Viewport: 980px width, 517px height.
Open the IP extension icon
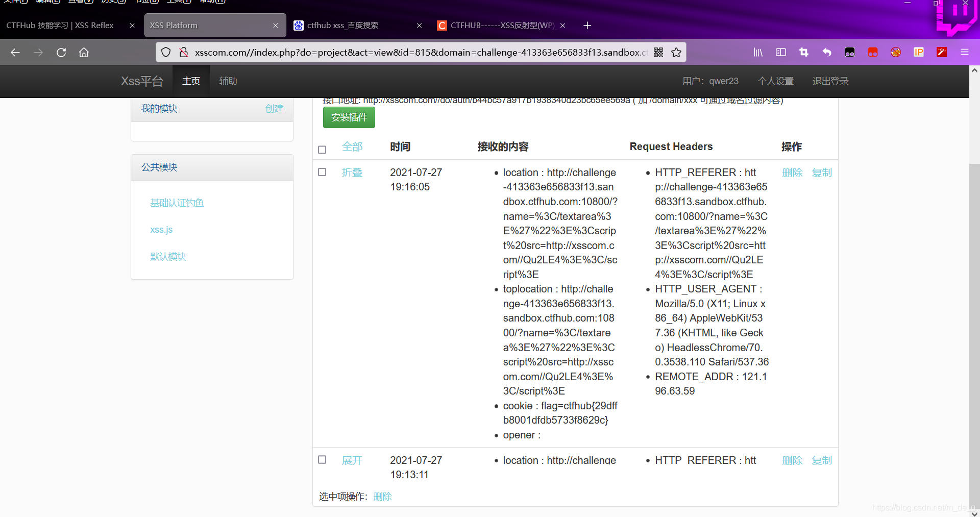coord(919,53)
